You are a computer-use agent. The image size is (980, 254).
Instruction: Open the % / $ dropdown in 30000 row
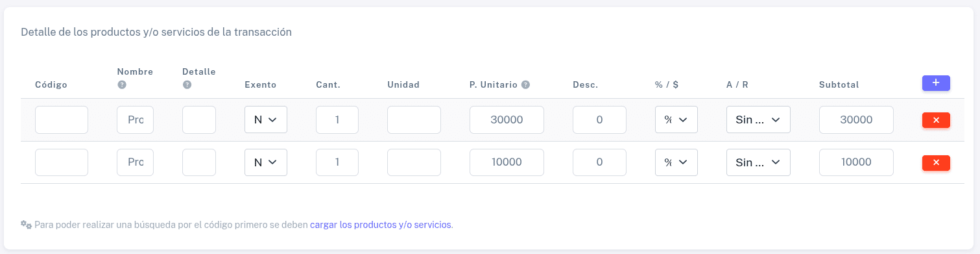pos(676,120)
